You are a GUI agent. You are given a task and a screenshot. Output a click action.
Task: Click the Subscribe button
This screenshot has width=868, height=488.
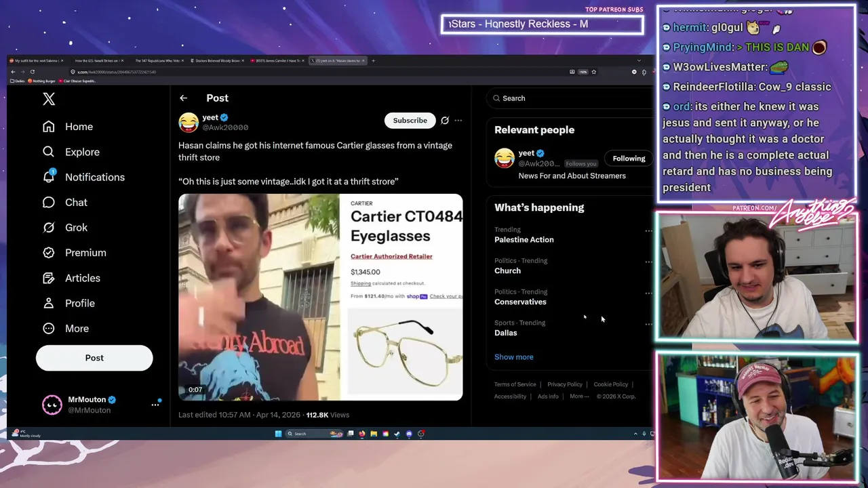point(410,121)
